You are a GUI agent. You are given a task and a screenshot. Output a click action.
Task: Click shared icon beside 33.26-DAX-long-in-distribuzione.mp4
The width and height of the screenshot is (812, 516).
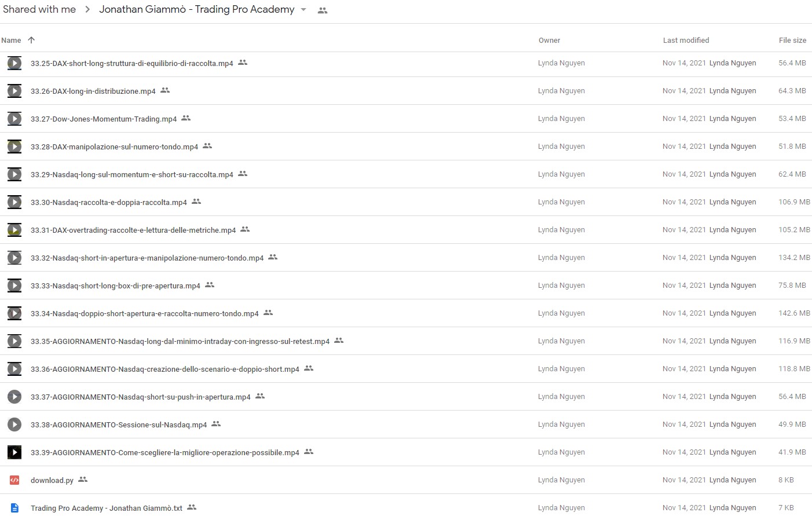pyautogui.click(x=165, y=90)
